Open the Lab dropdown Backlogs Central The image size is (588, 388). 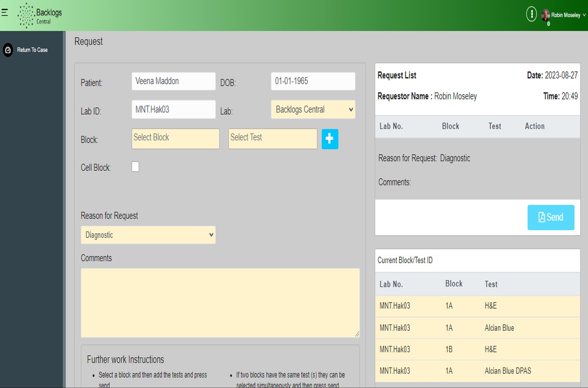pos(313,109)
